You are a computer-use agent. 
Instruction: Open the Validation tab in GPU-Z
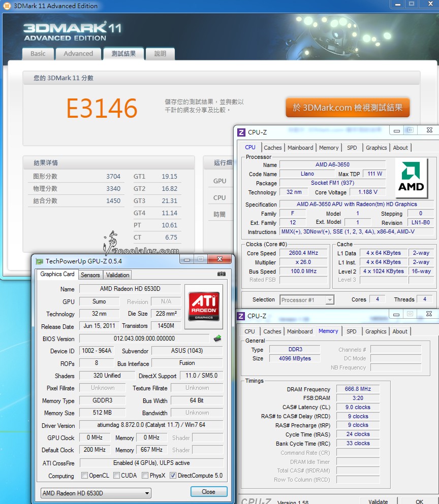(117, 275)
